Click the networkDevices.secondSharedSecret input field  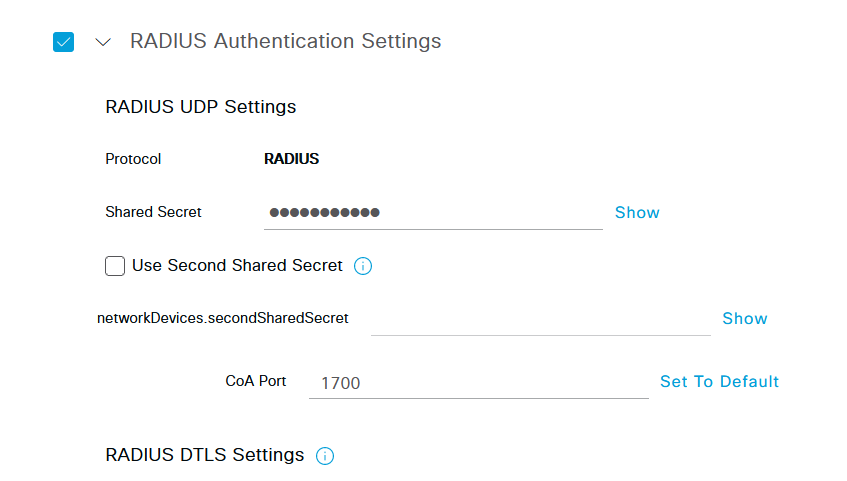[x=540, y=319]
